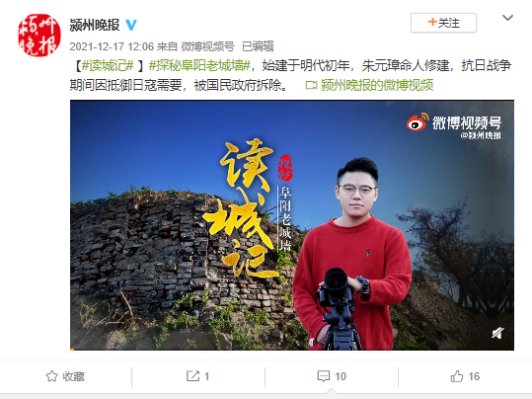Open the #探秘阜阳老城墙# hashtag topic
Screen dimensions: 532x399
[199, 65]
